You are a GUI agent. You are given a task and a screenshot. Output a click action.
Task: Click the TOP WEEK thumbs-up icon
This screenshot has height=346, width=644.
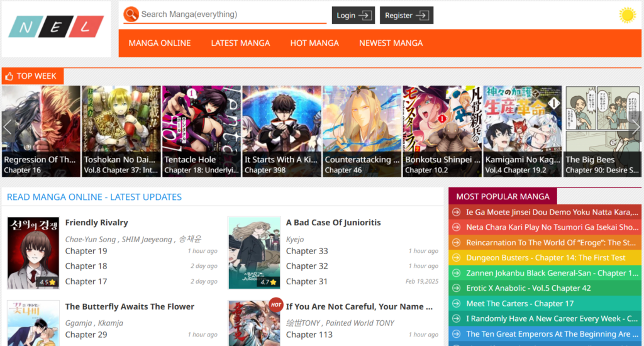[9, 76]
